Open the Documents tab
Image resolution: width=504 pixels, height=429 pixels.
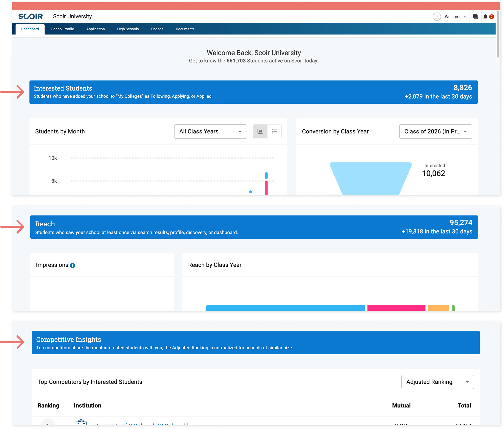click(x=185, y=29)
